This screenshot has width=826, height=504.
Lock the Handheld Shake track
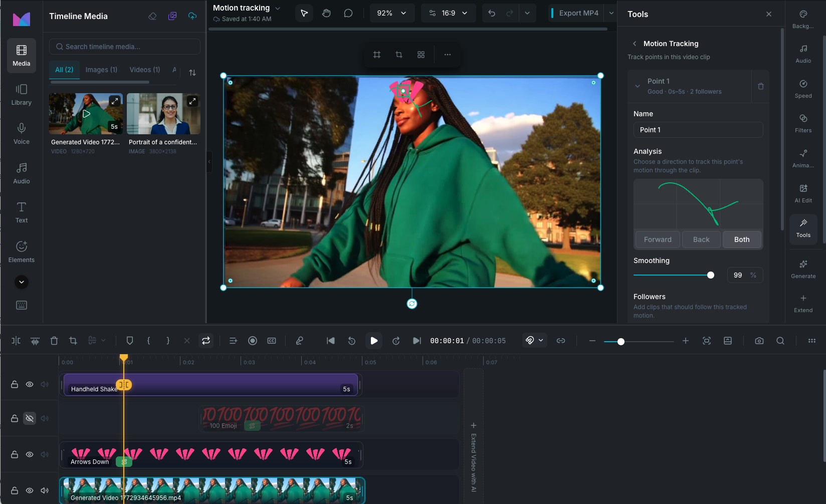(x=14, y=384)
